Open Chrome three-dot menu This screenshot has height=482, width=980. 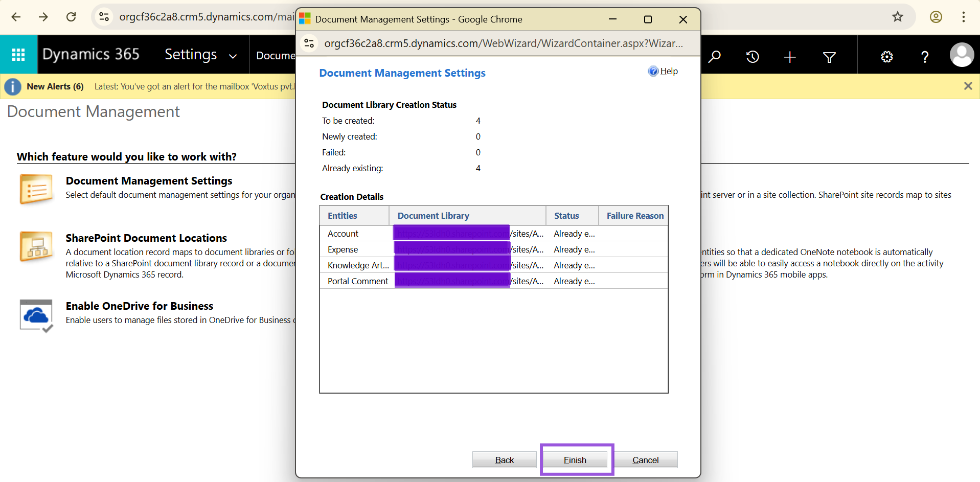964,17
